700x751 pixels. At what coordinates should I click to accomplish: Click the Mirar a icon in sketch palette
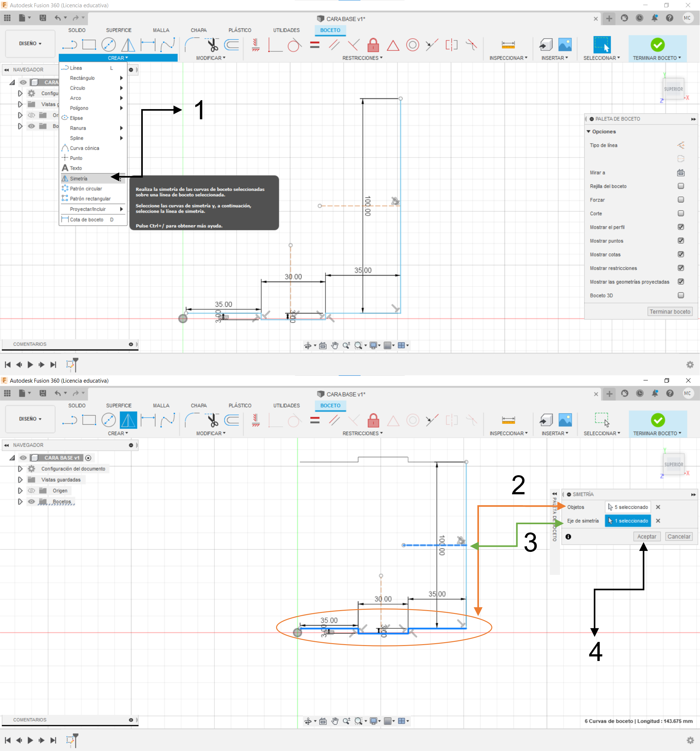coord(680,173)
